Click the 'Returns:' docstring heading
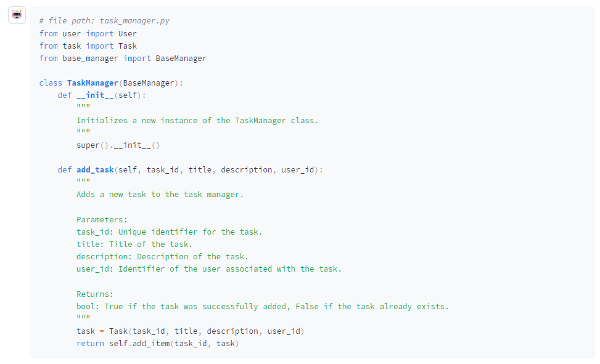600x364 pixels. (95, 294)
